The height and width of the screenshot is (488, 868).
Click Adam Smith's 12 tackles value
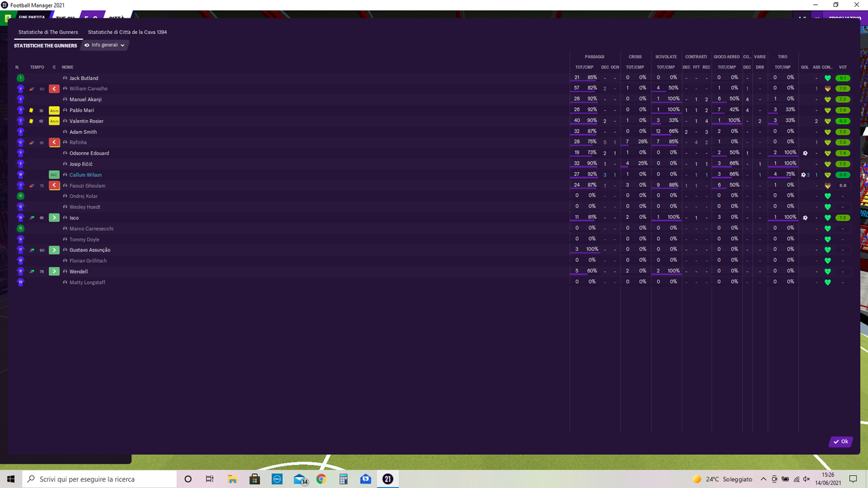tap(658, 131)
